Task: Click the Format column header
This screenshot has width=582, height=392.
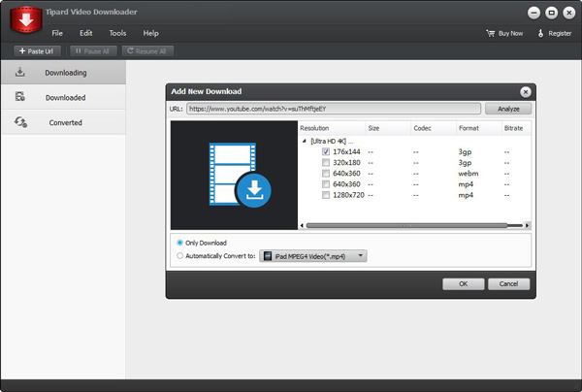Action: click(x=479, y=128)
